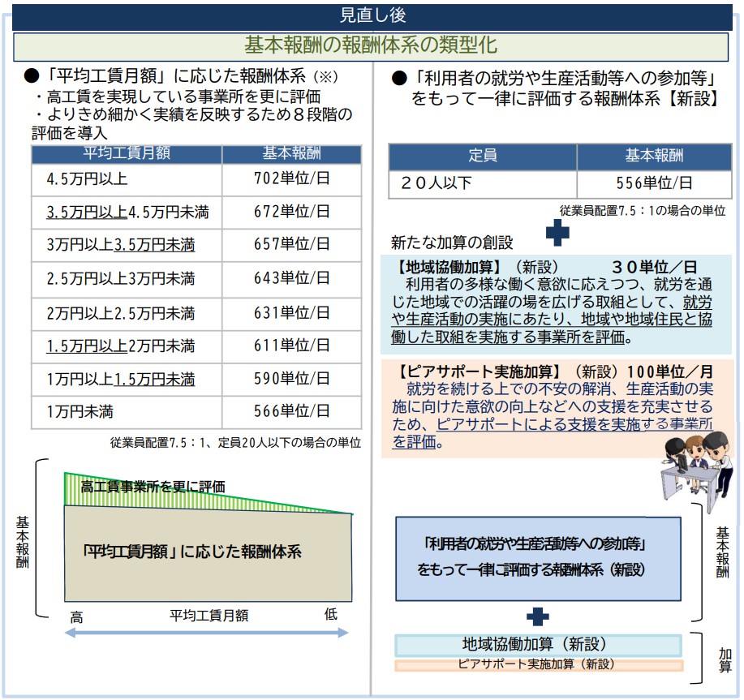Select the 100単位/月 value
The width and height of the screenshot is (744, 700).
(670, 371)
